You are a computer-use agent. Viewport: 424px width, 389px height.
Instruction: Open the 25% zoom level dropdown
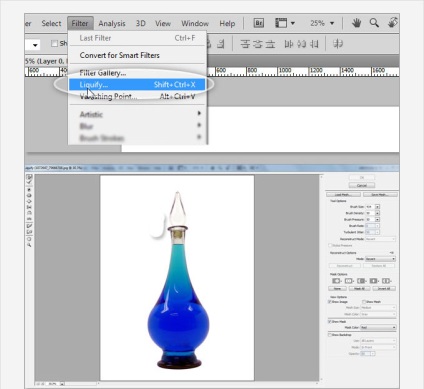332,23
